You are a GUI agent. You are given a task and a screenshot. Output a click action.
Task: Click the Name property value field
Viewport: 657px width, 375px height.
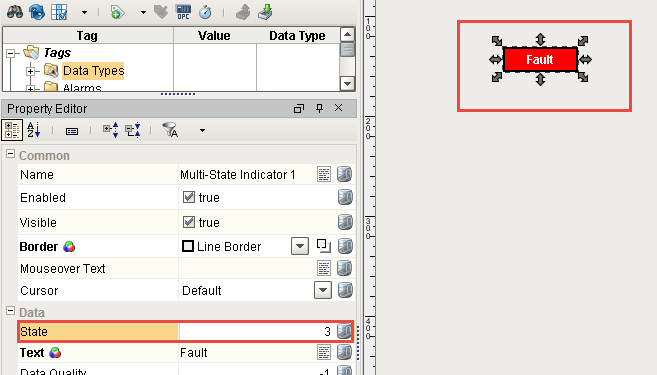246,175
